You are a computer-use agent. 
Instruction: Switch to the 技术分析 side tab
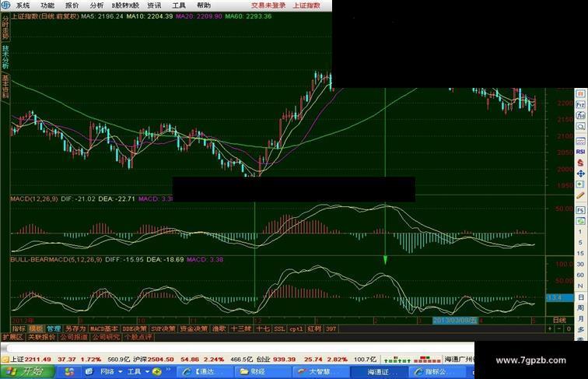click(5, 57)
